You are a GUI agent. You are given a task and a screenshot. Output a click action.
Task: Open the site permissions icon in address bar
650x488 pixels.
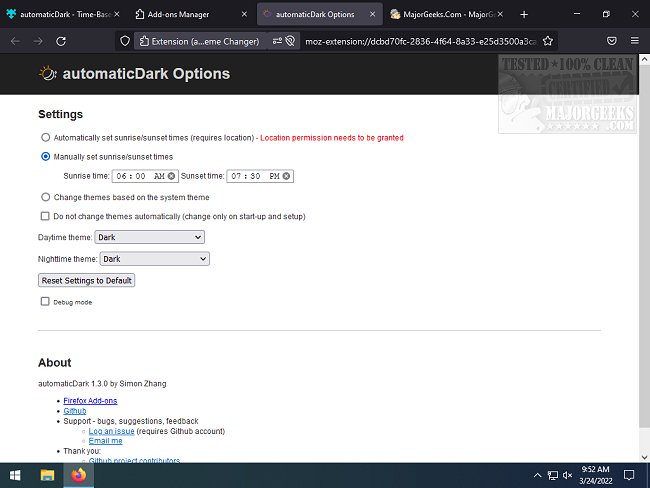coord(277,41)
